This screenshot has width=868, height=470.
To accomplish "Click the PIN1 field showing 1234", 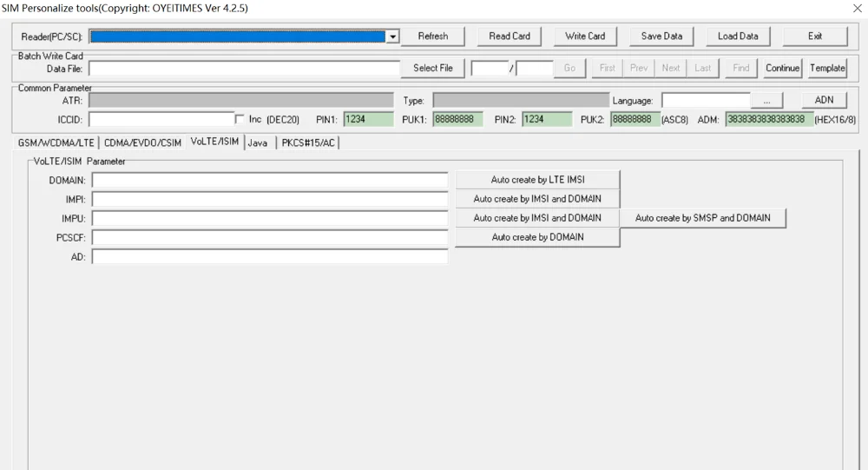I will tap(368, 119).
